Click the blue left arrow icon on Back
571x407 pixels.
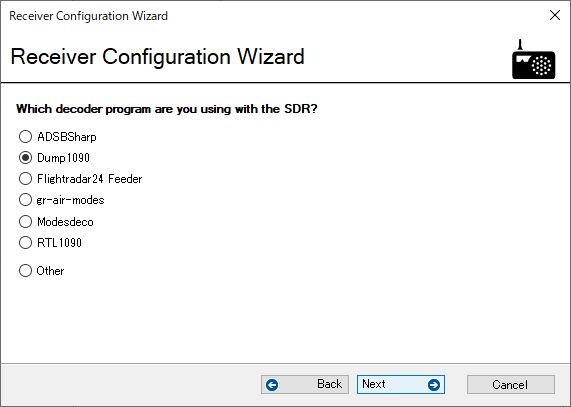(x=272, y=385)
